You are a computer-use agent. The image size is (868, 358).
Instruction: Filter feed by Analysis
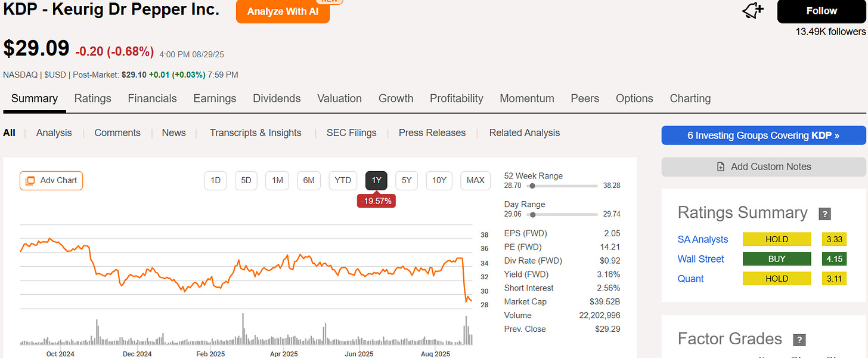click(x=54, y=132)
